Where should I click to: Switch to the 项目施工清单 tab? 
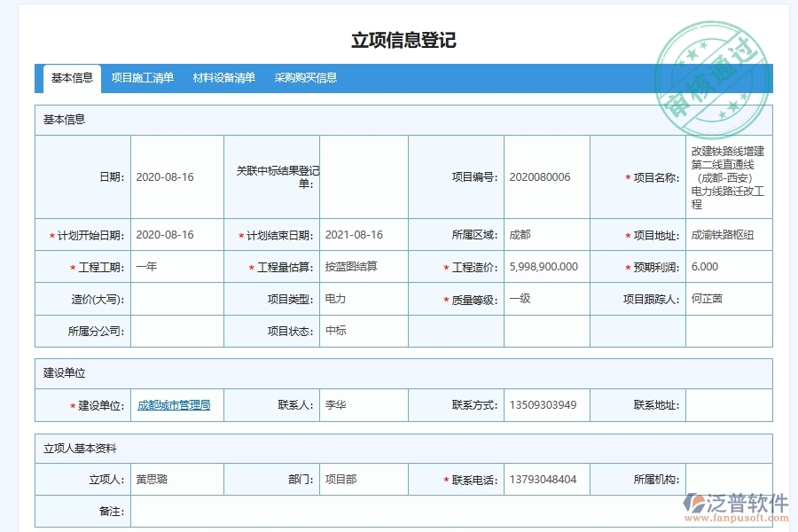[x=143, y=78]
